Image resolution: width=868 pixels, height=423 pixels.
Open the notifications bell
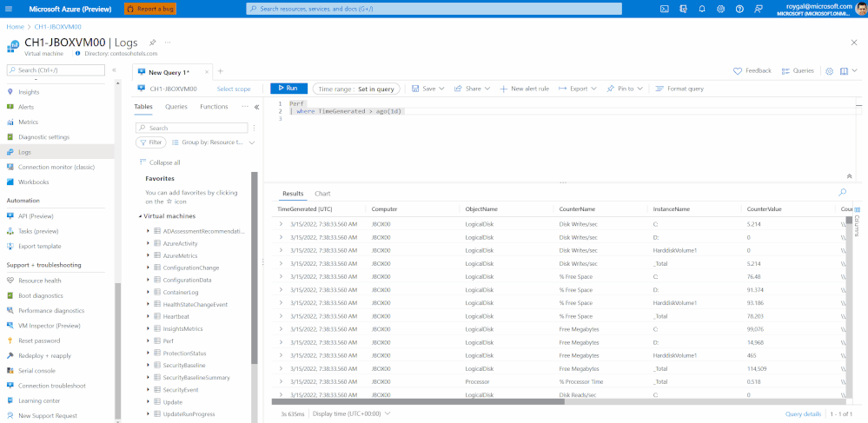[x=702, y=9]
